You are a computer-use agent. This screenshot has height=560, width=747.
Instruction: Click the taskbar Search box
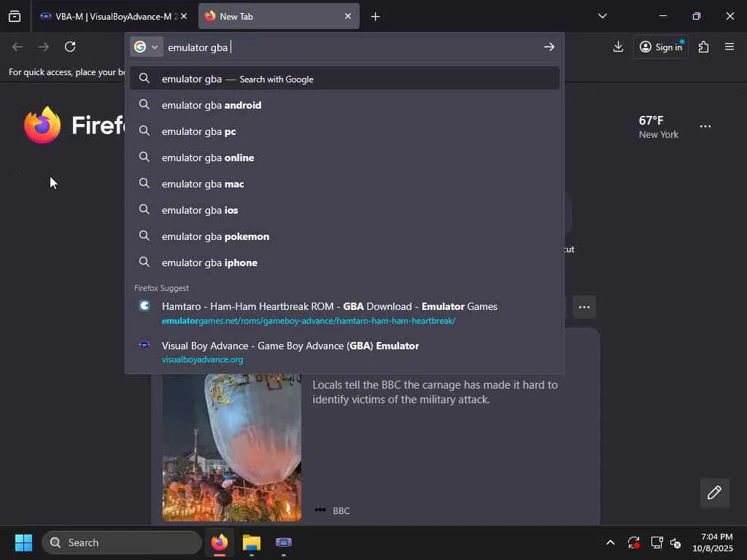[x=122, y=542]
